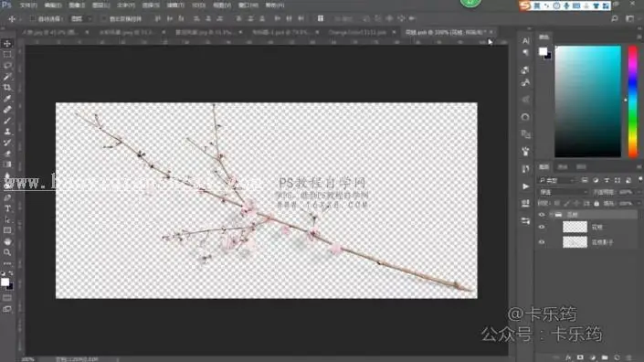This screenshot has width=644, height=362.
Task: Click the Sogou input method S logo
Action: pyautogui.click(x=524, y=5)
